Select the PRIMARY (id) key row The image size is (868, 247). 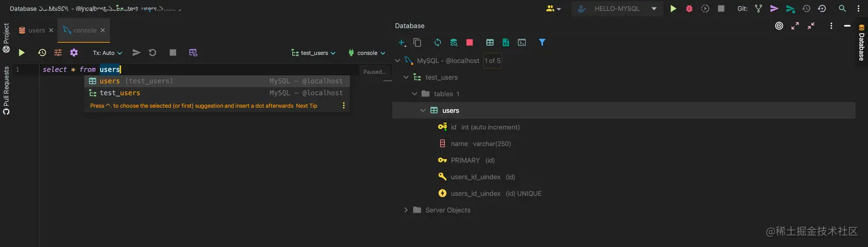coord(466,160)
